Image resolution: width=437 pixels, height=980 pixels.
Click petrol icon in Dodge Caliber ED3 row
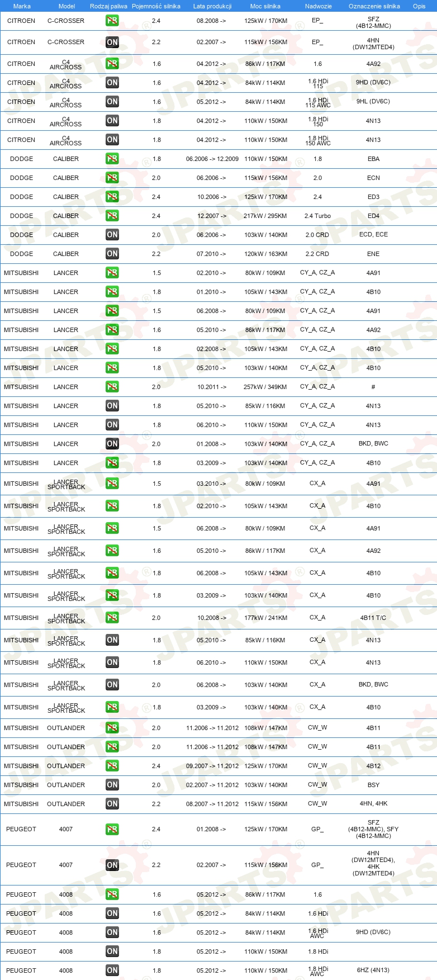[x=112, y=197]
